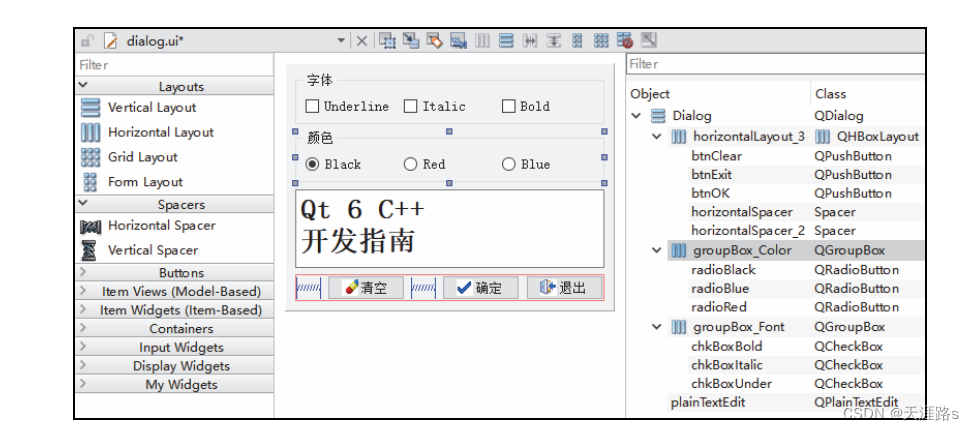Switch to Edit Buddies mode
This screenshot has width=974, height=430.
tap(434, 41)
